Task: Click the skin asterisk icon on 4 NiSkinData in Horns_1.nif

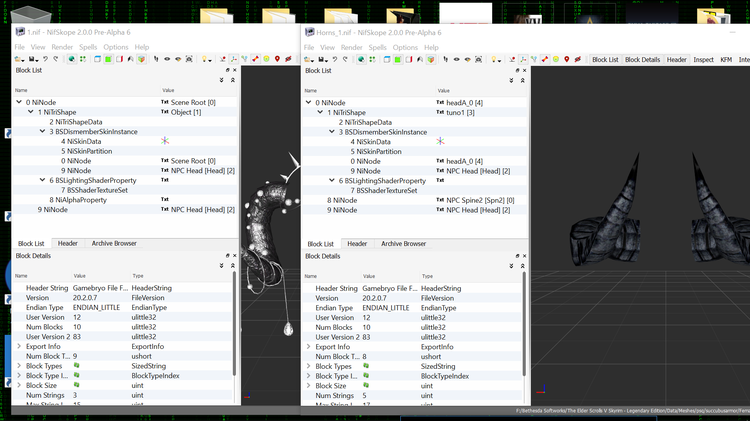Action: click(x=440, y=141)
